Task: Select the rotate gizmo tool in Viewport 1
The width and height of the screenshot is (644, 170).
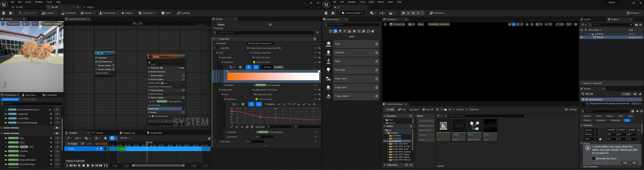Action: click(518, 24)
